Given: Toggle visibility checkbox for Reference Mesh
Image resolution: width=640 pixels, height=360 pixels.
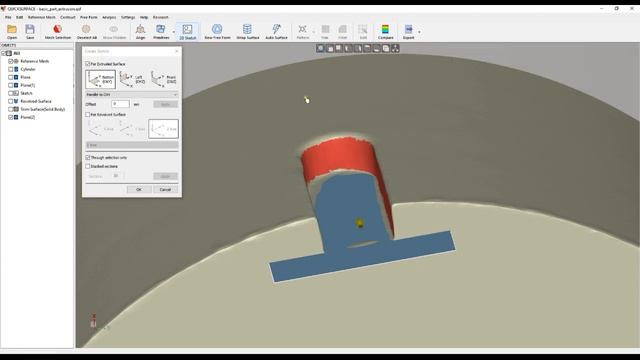Looking at the screenshot, I should [11, 61].
